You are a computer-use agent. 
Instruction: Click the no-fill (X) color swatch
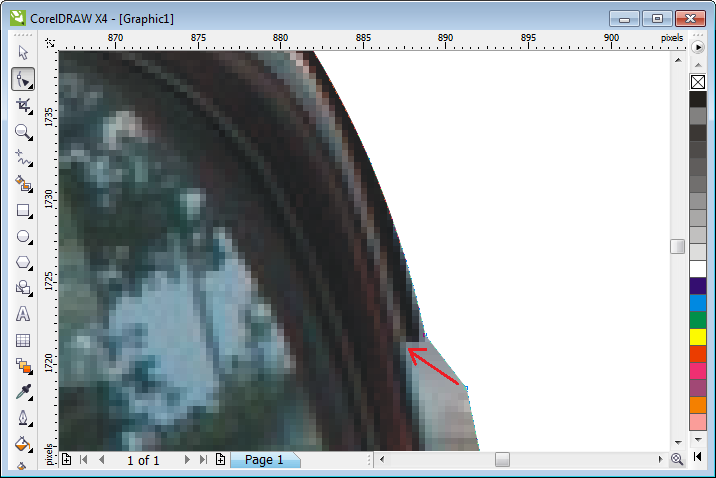[x=698, y=82]
